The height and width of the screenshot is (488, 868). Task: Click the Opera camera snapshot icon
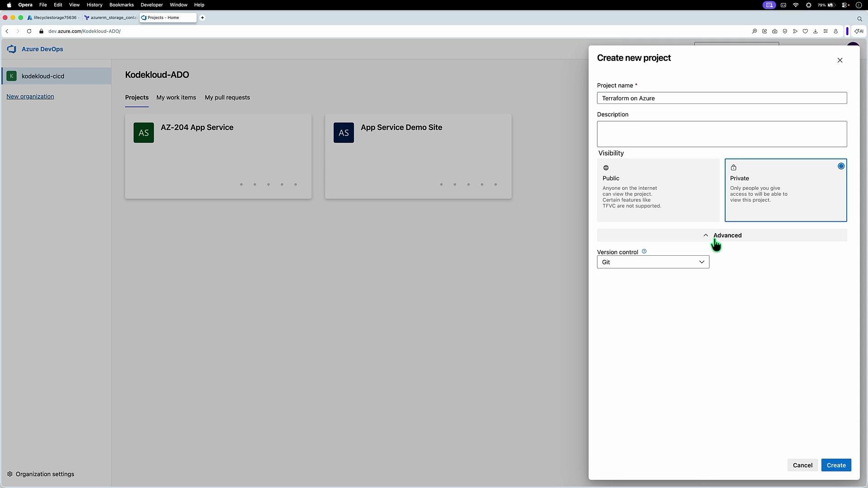coord(775,31)
